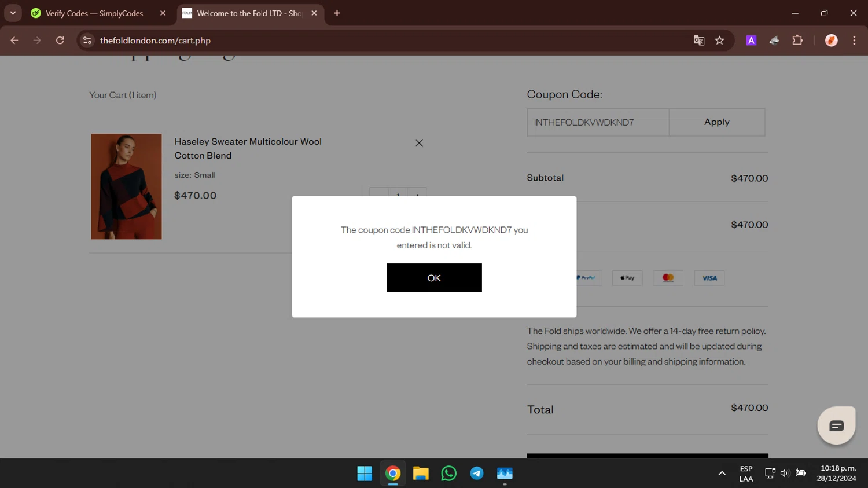Go forward in browser history

pyautogui.click(x=37, y=41)
